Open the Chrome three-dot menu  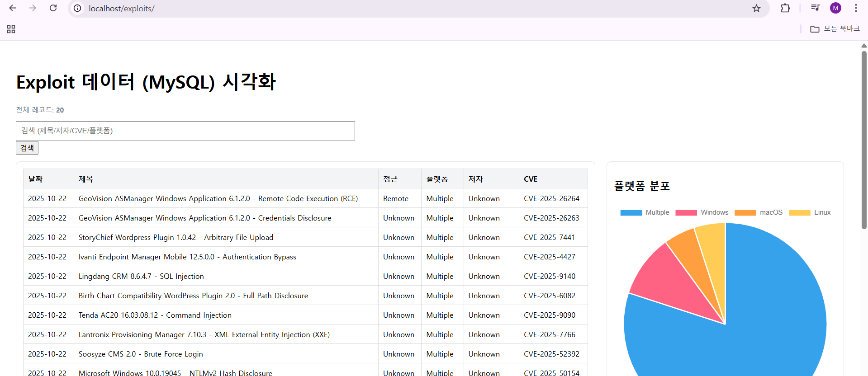tap(856, 8)
